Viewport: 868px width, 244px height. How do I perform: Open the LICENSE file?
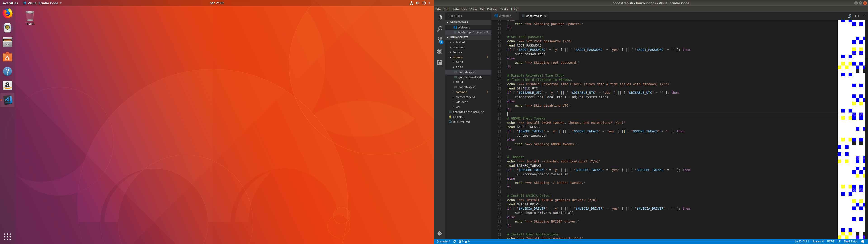click(x=468, y=117)
